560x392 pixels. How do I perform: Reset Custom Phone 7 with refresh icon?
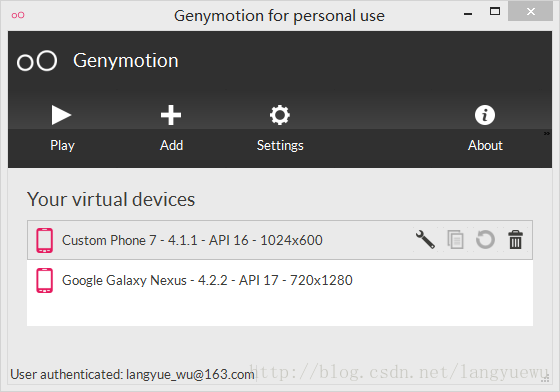coord(485,239)
